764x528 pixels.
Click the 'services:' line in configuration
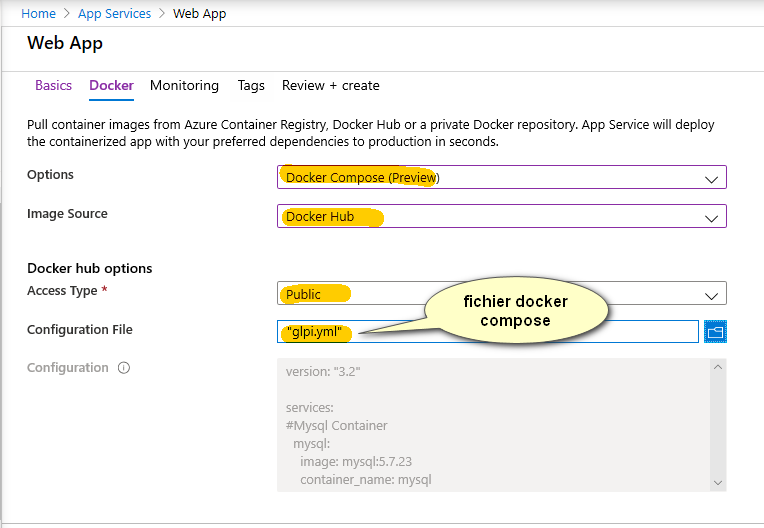(310, 408)
